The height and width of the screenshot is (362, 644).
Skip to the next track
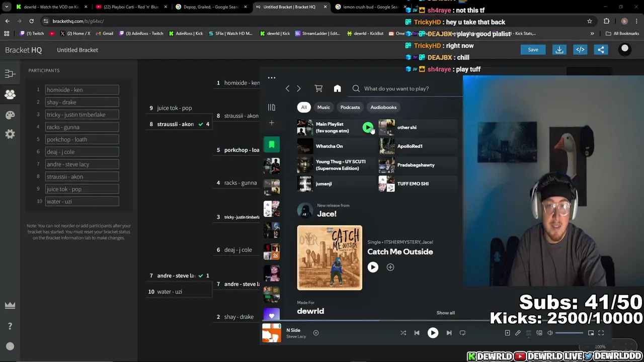coord(449,333)
